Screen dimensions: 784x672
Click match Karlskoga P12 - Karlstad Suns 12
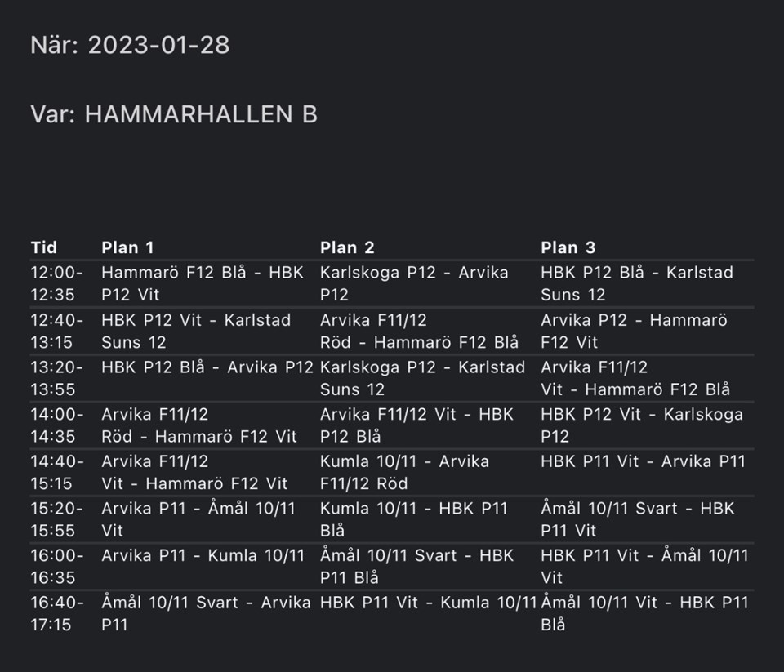point(421,378)
